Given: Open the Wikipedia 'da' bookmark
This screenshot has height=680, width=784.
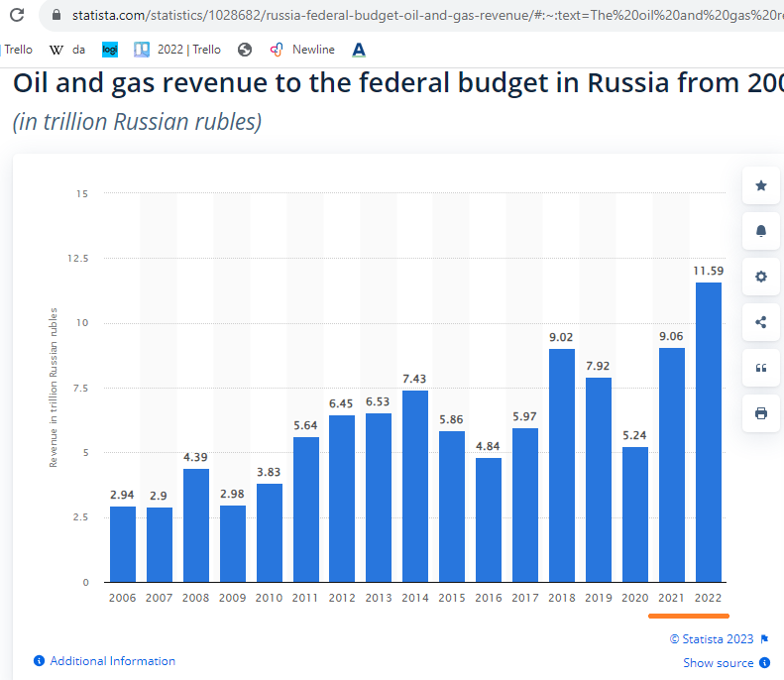Looking at the screenshot, I should 67,50.
